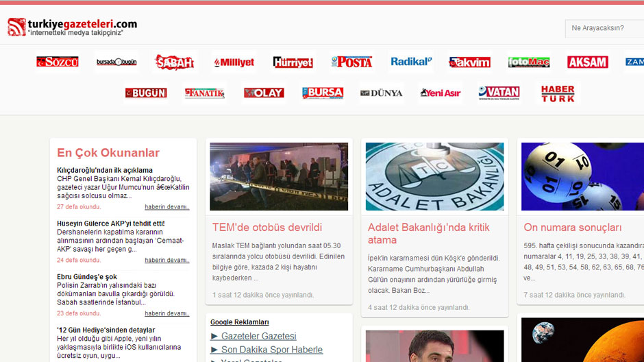Click '7 saat 12 dakika önce yayınlandı.'
The image size is (644, 362).
574,295
